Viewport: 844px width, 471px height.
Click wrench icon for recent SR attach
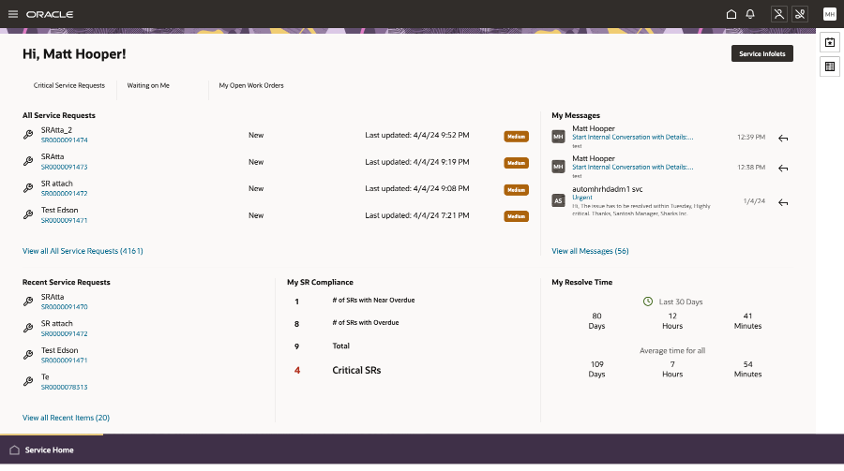pos(28,328)
